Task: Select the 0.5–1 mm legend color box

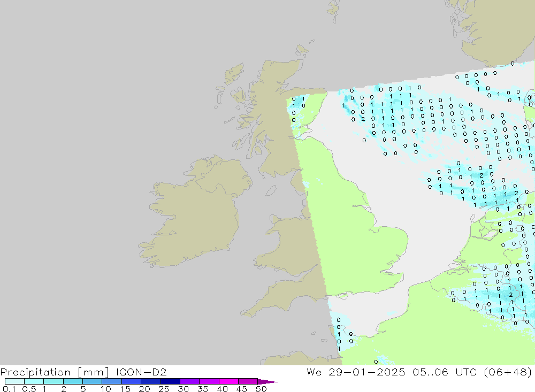Action: click(34, 381)
